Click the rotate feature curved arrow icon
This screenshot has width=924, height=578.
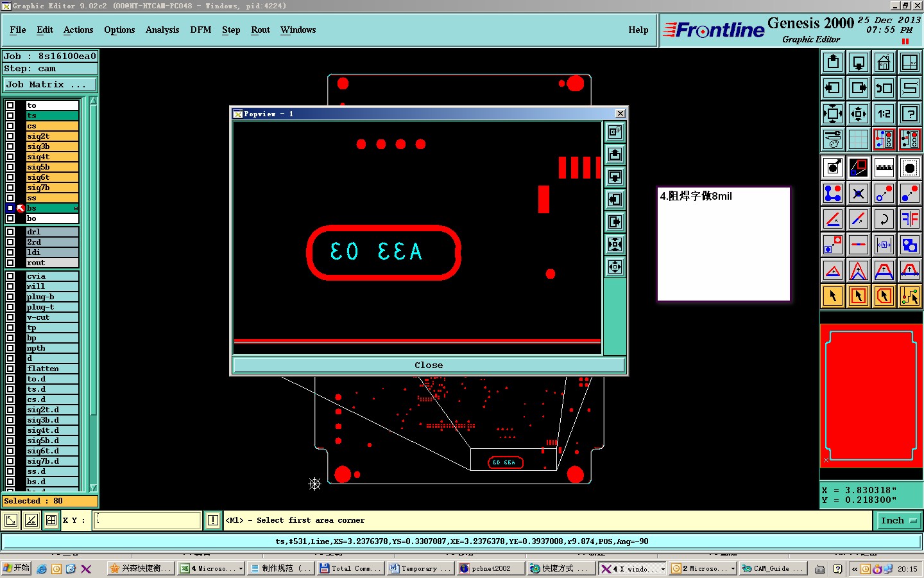(x=884, y=219)
